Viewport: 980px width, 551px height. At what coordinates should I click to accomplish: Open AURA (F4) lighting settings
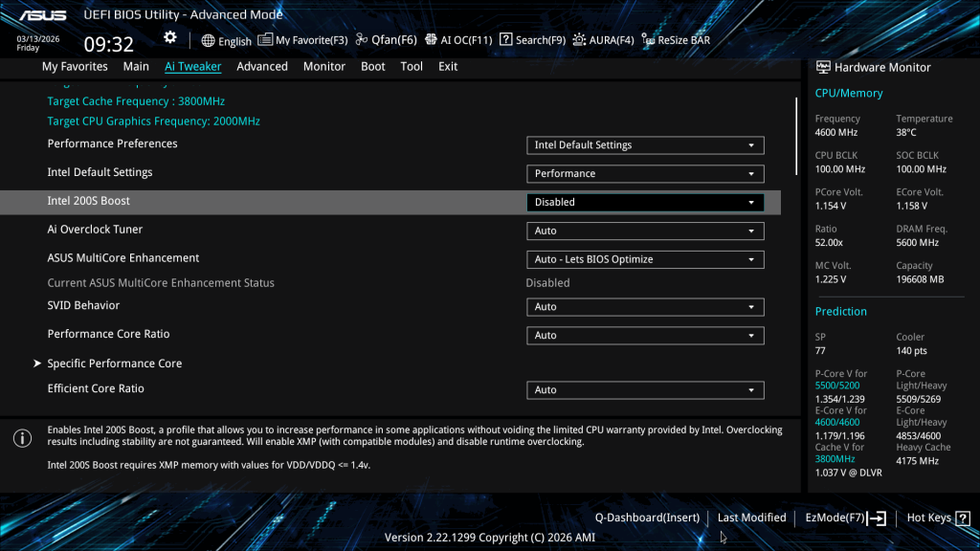580,40
